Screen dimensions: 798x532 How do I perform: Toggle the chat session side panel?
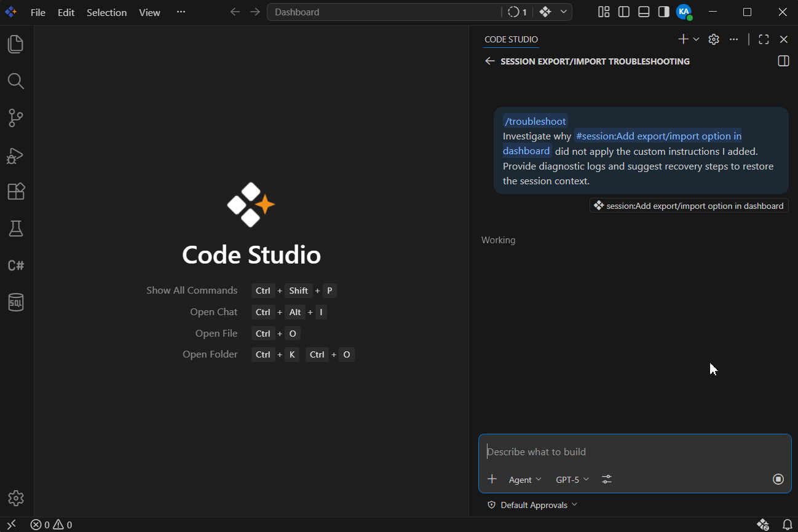(x=783, y=61)
